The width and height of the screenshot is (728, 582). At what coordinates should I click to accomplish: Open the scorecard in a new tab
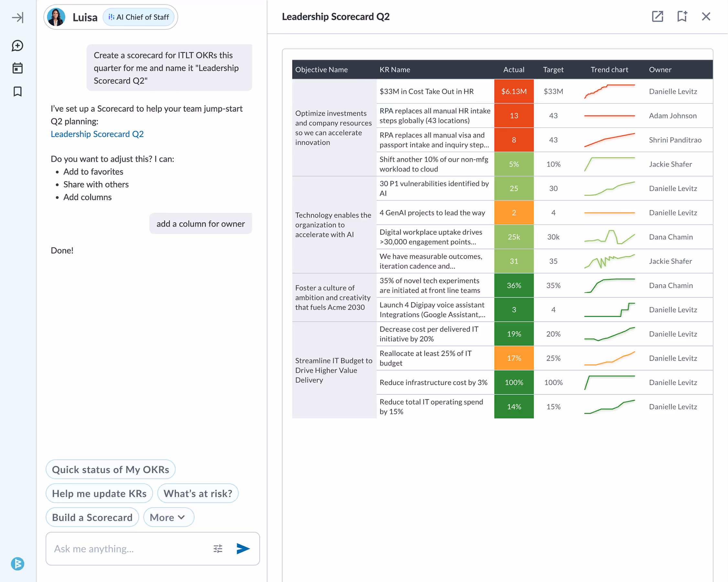point(657,16)
